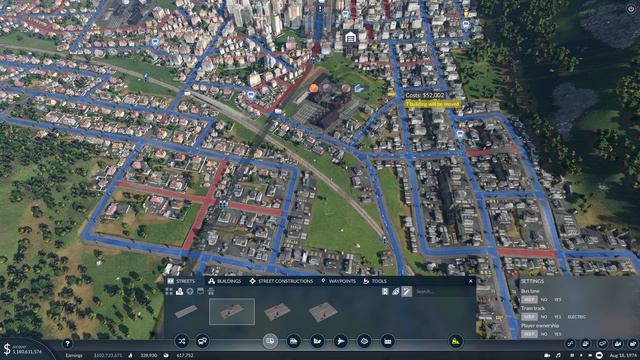
Task: Open the vehicle manager icon
Action: pos(202,341)
